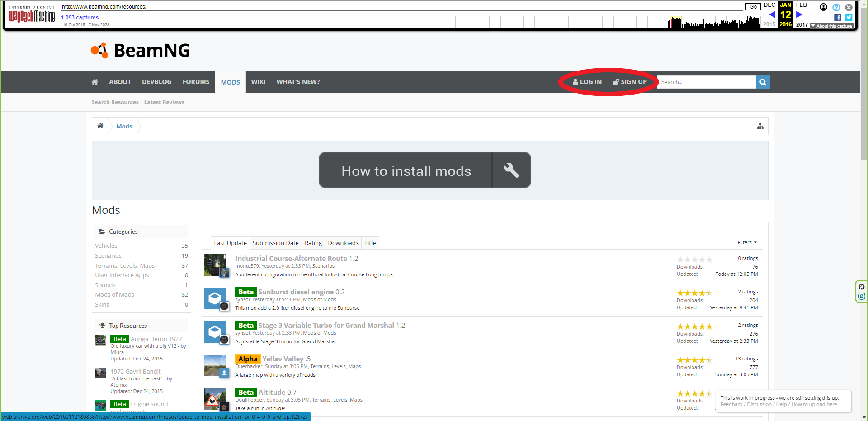Select the Vehicles category
This screenshot has height=421, width=868.
click(106, 246)
